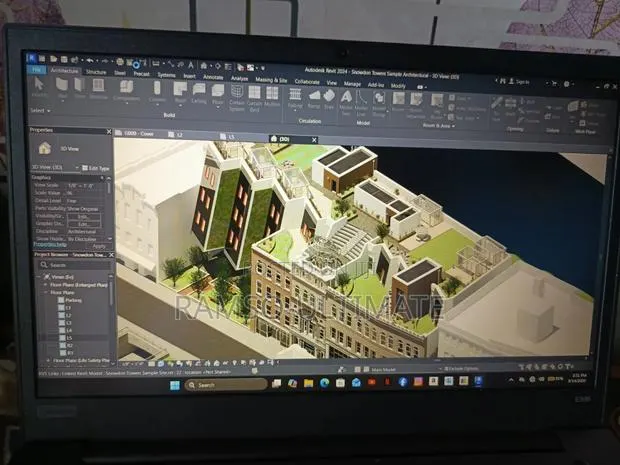Collapse the Graphics properties section
This screenshot has height=465, width=620.
click(x=102, y=178)
